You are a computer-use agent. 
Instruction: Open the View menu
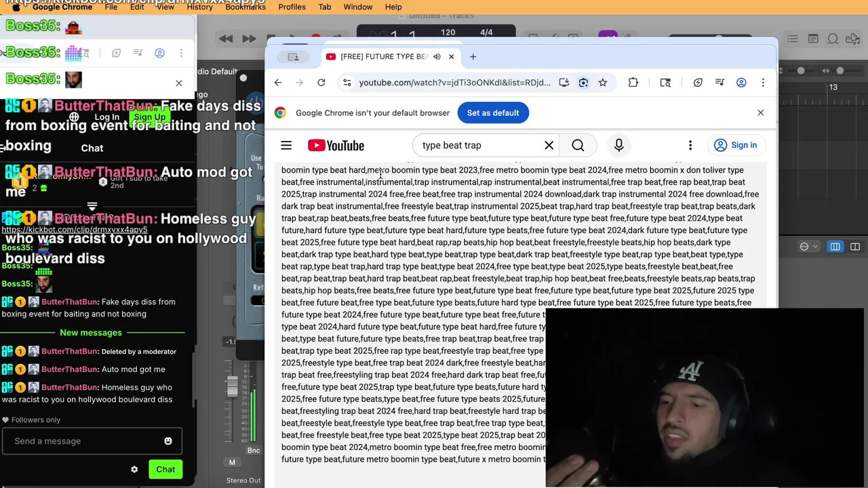pyautogui.click(x=165, y=7)
